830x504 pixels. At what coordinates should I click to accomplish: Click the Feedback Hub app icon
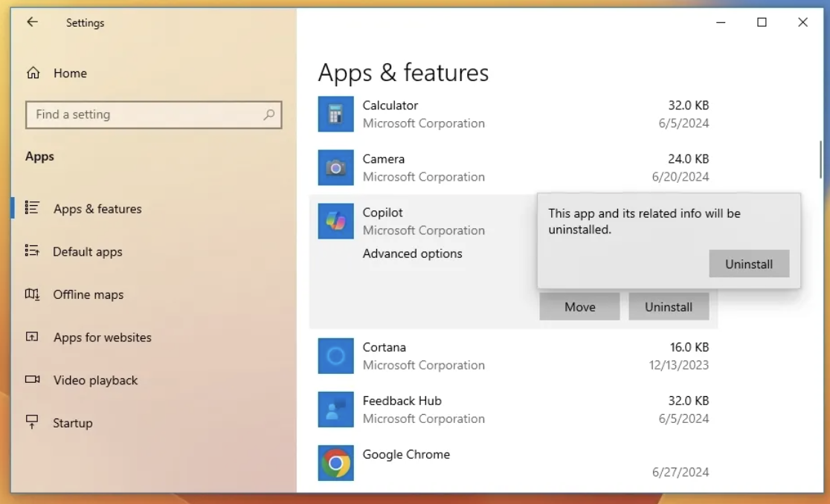tap(335, 410)
